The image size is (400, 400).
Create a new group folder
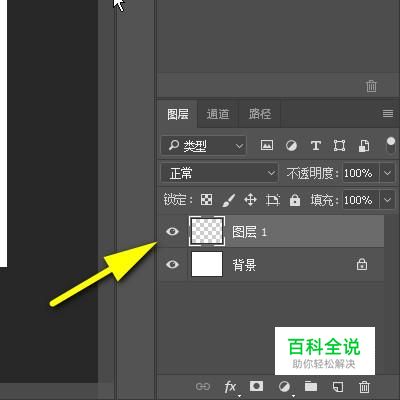[x=311, y=386]
